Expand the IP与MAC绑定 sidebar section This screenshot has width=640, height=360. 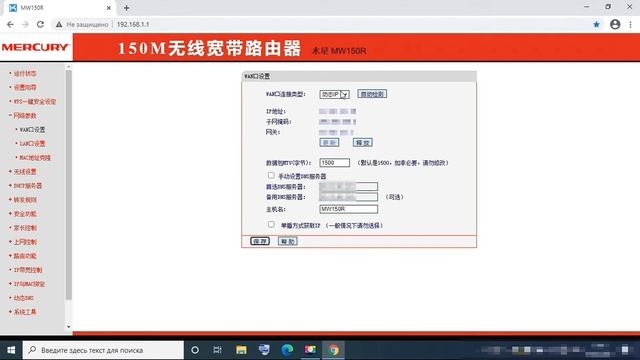[29, 284]
